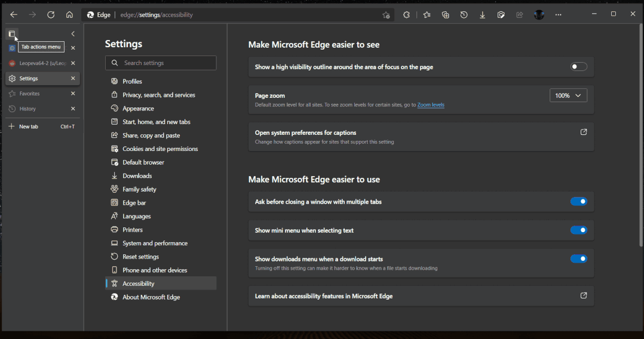Open the Zoom levels link
Viewport: 644px width, 339px height.
point(431,105)
